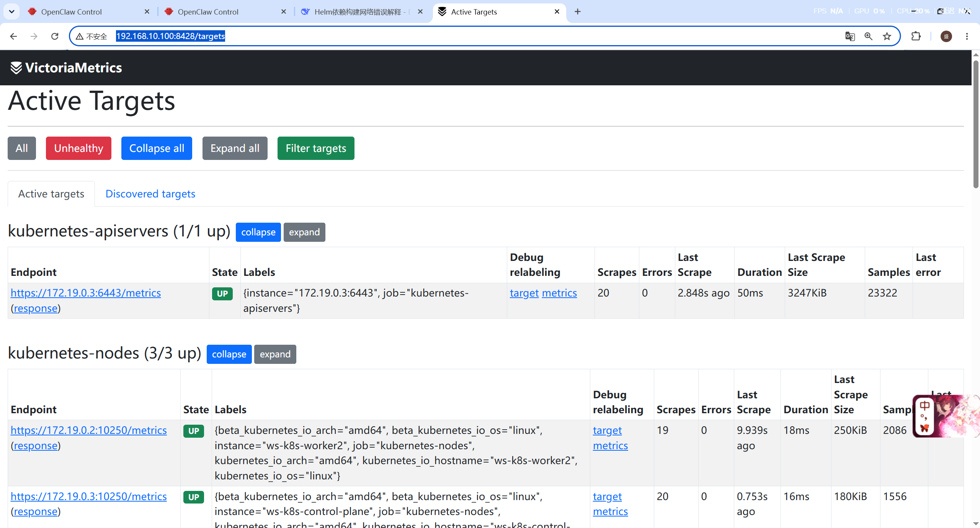Show only Unhealthy targets
The width and height of the screenshot is (980, 528).
78,148
